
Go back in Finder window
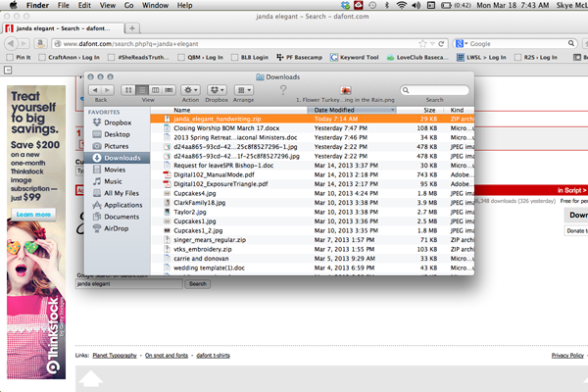(x=95, y=90)
